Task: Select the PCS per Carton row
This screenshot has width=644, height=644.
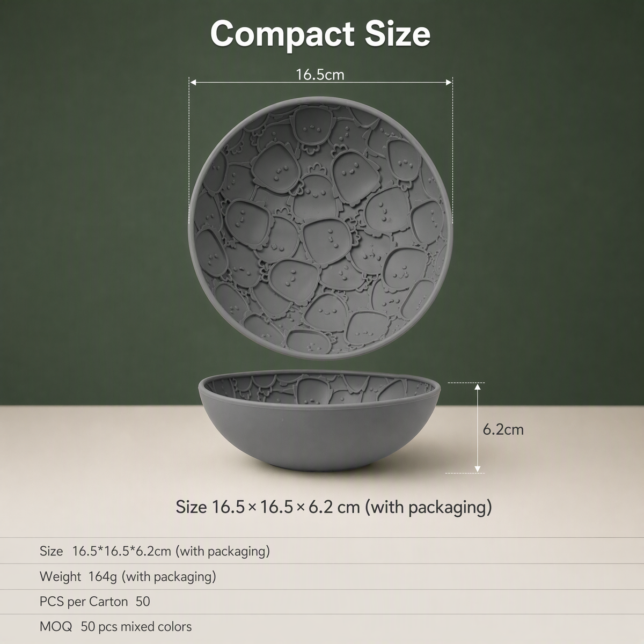Action: [322, 602]
